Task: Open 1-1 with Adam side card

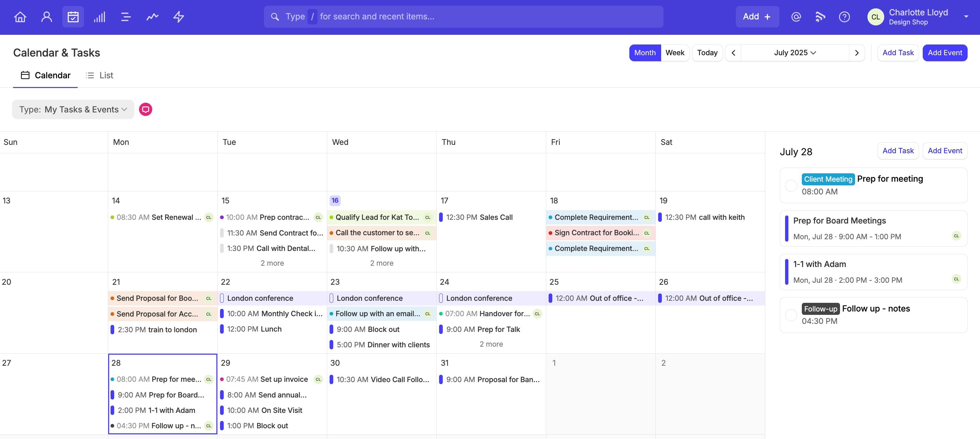Action: [x=873, y=272]
